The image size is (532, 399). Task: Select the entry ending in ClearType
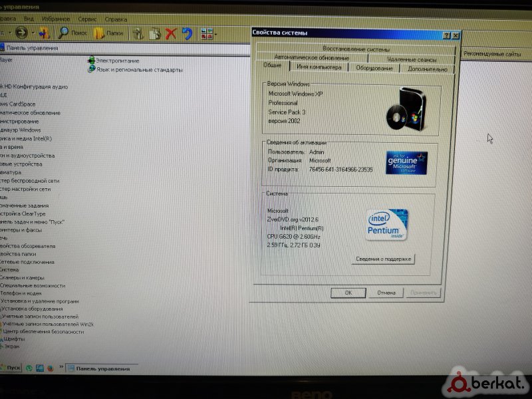coord(23,213)
